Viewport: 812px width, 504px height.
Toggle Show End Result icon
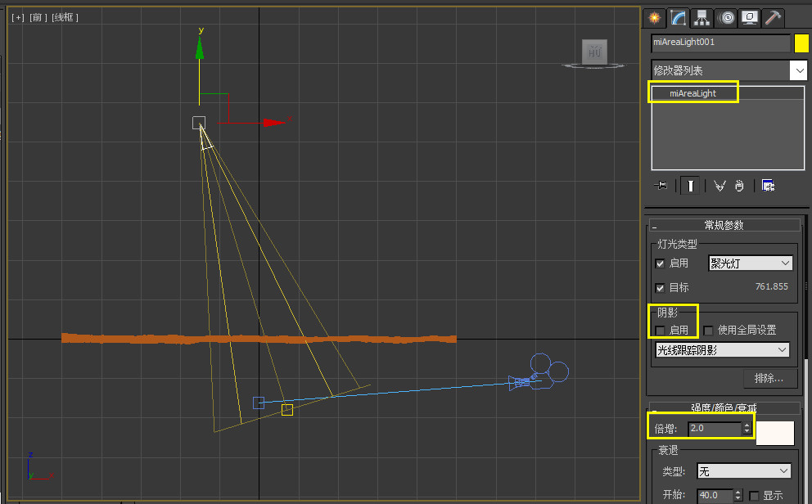coord(690,185)
